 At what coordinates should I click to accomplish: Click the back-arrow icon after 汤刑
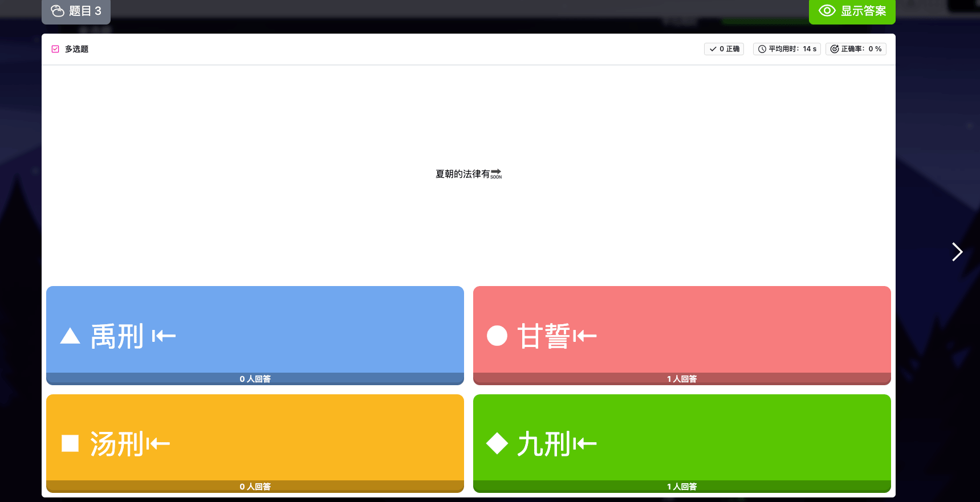[x=158, y=444]
